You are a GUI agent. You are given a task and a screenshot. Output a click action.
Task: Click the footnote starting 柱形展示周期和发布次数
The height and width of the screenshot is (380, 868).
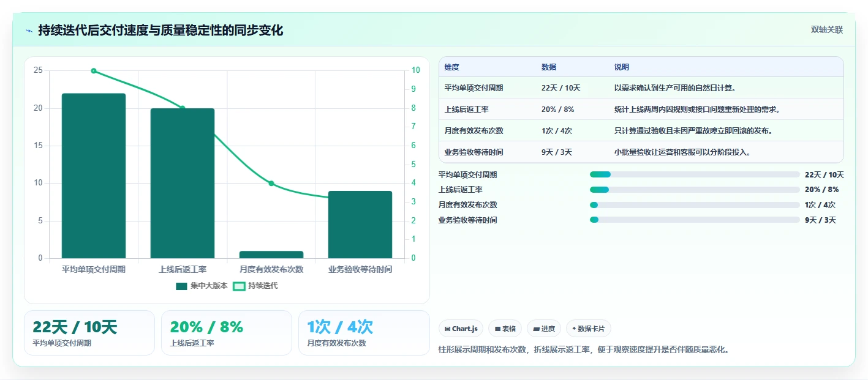point(584,350)
